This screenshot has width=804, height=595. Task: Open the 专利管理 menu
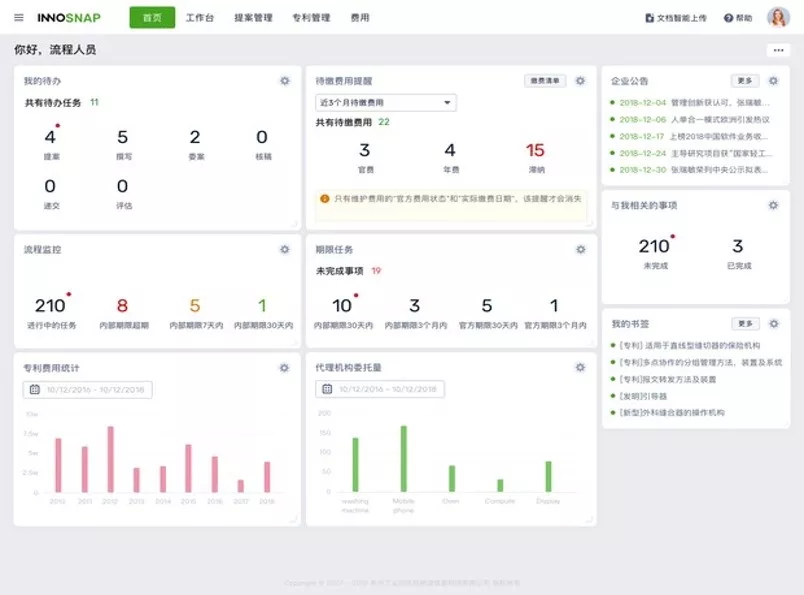[311, 18]
